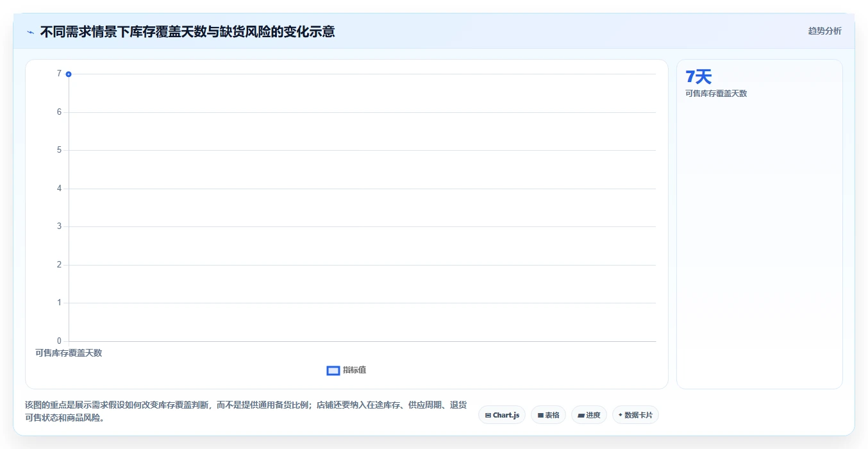Click the 数据卡片 tag
This screenshot has height=449, width=868.
coord(635,415)
